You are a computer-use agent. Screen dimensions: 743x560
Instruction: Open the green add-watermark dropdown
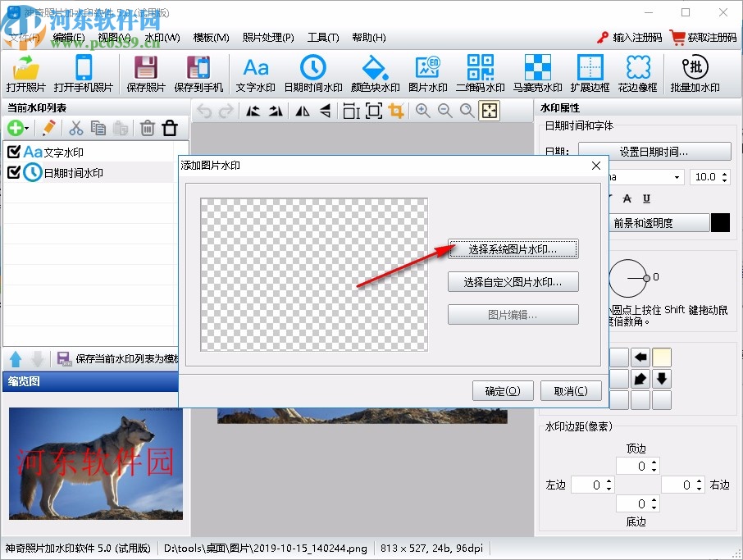pos(19,128)
